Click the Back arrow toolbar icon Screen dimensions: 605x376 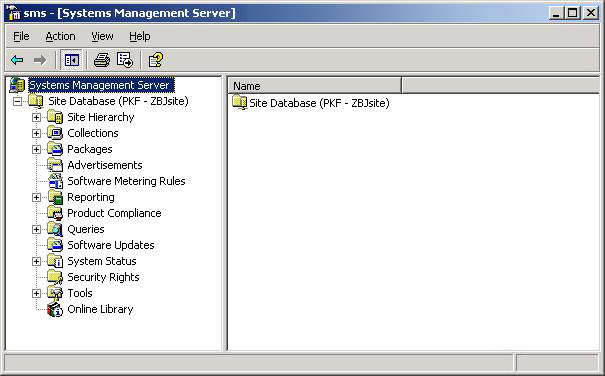(17, 60)
